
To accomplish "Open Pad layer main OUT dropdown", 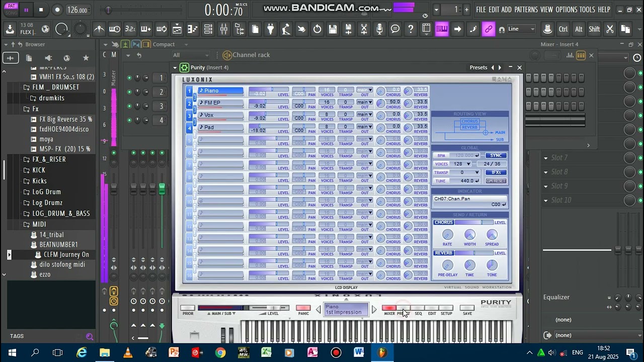I will click(365, 127).
